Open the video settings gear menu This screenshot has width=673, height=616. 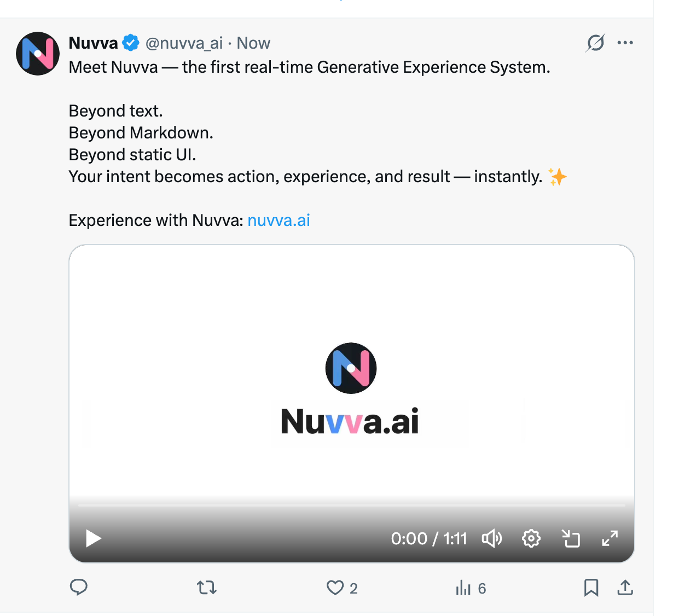[x=531, y=539]
